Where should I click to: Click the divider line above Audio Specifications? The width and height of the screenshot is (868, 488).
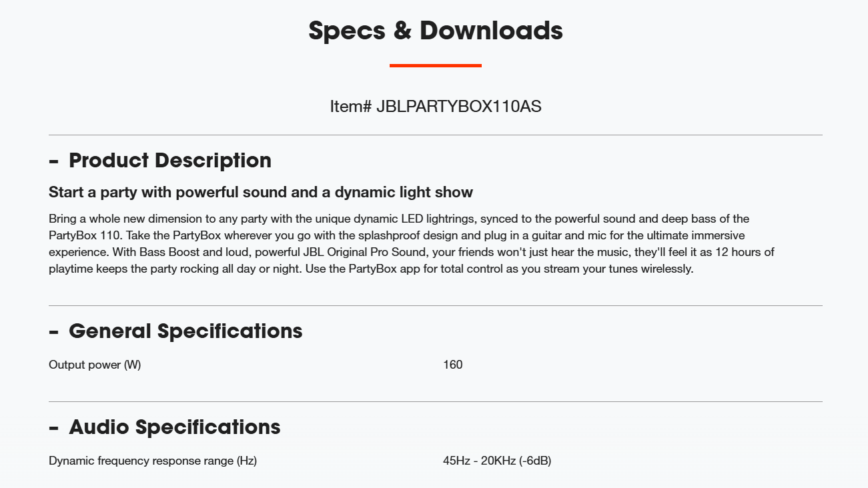coord(436,401)
